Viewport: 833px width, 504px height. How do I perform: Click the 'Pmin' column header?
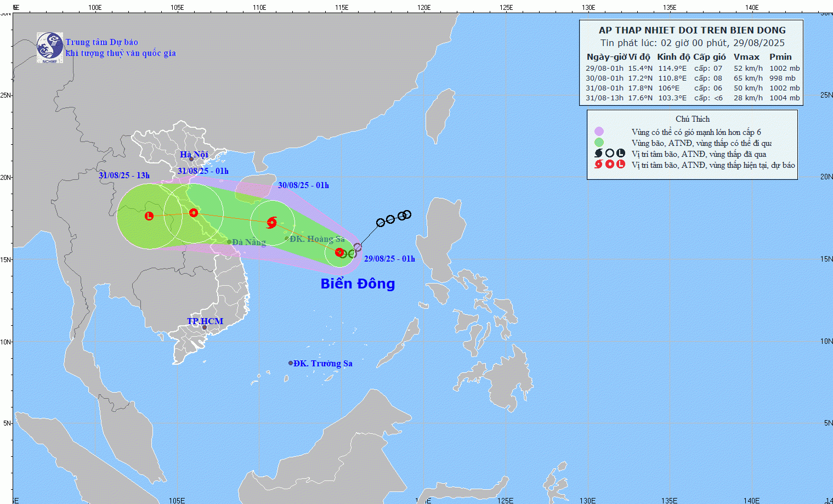[x=780, y=57]
